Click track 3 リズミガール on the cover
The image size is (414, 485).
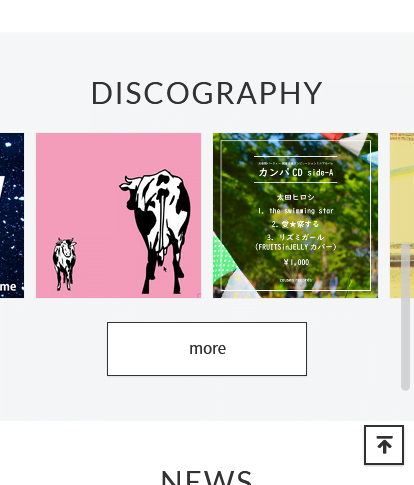[295, 237]
